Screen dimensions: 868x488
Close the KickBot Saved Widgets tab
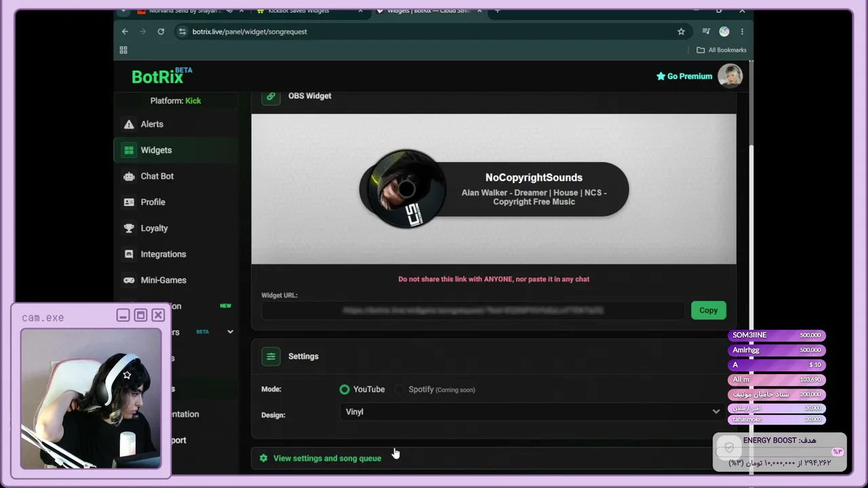coord(360,11)
